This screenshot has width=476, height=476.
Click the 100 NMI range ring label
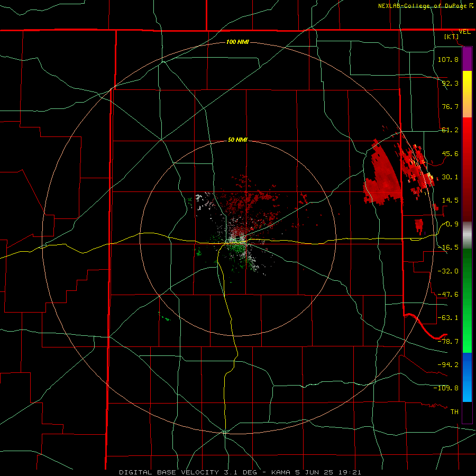click(x=237, y=42)
